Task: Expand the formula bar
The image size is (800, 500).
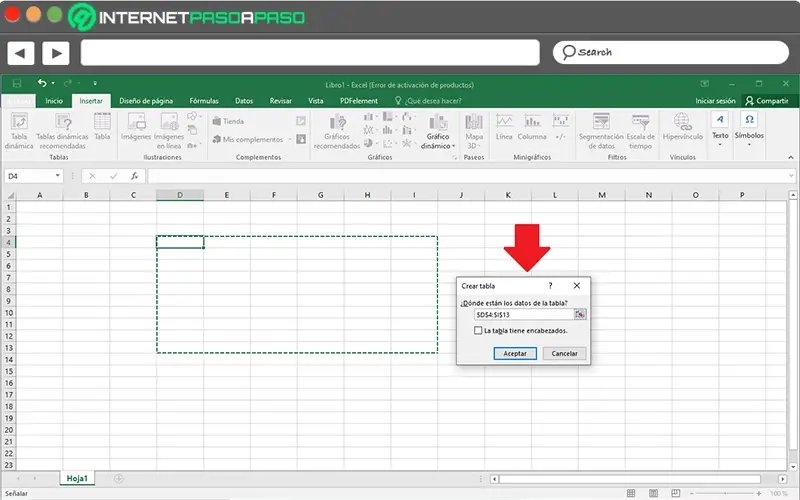Action: pyautogui.click(x=791, y=176)
